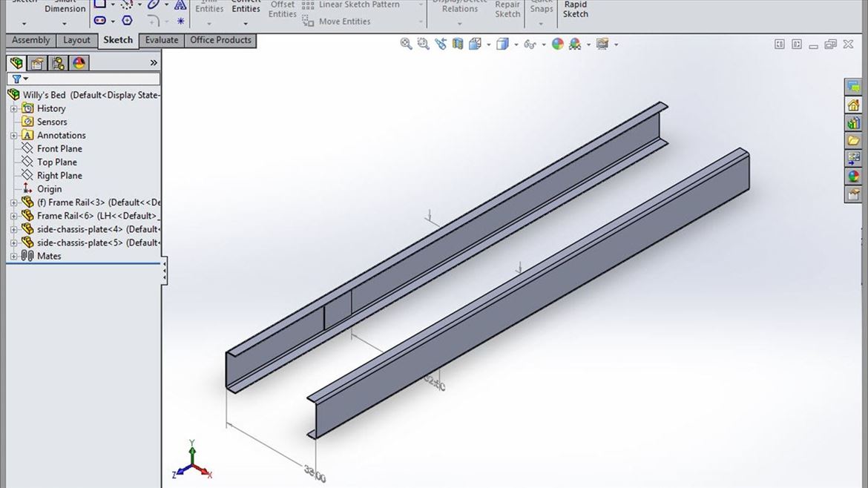Click the Linear Sketch Pattern icon

308,5
